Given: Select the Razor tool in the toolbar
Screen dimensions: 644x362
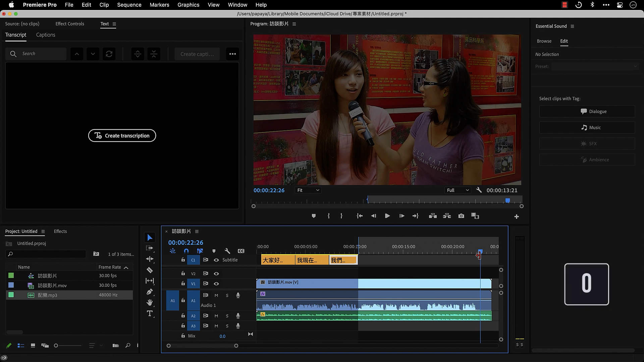Looking at the screenshot, I should [x=150, y=270].
